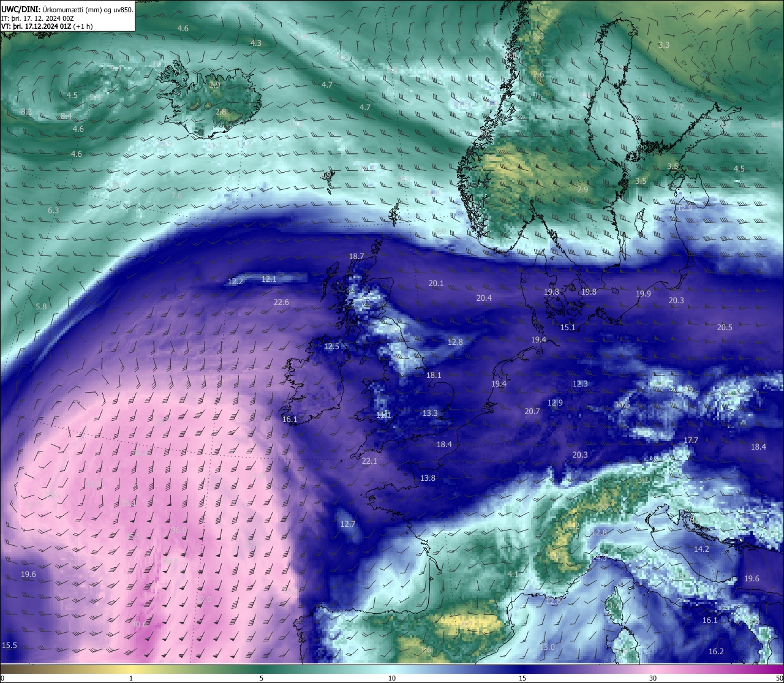Click the 10 tick on the color scale
The width and height of the screenshot is (784, 683).
tap(392, 678)
